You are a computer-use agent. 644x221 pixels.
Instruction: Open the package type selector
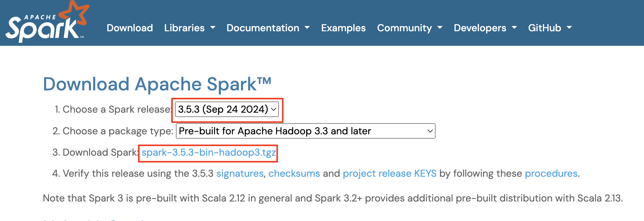click(306, 131)
